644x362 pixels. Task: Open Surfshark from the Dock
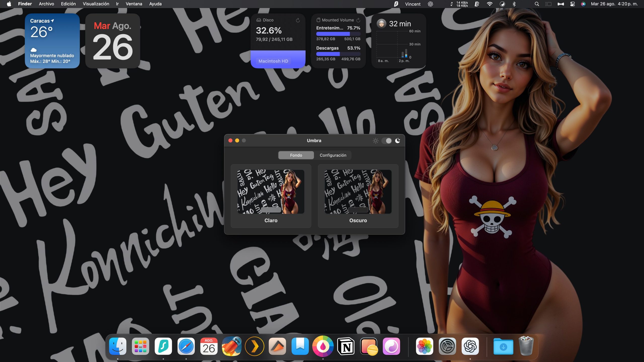[163, 346]
